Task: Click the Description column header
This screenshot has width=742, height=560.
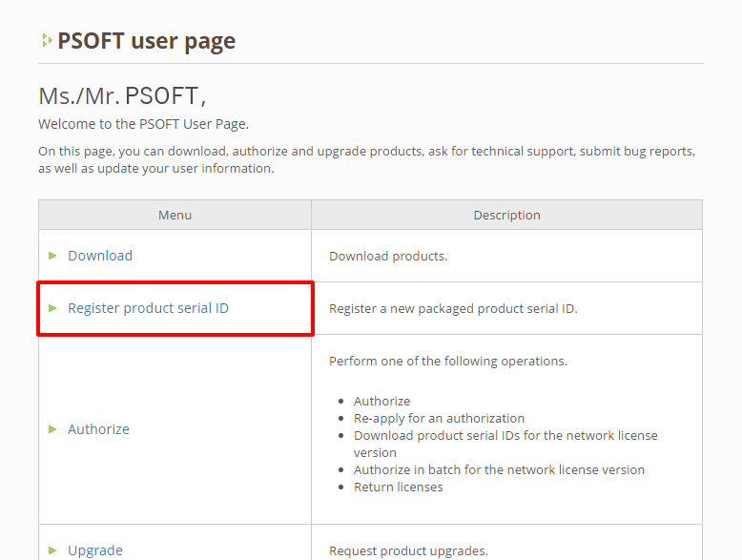Action: click(x=506, y=216)
